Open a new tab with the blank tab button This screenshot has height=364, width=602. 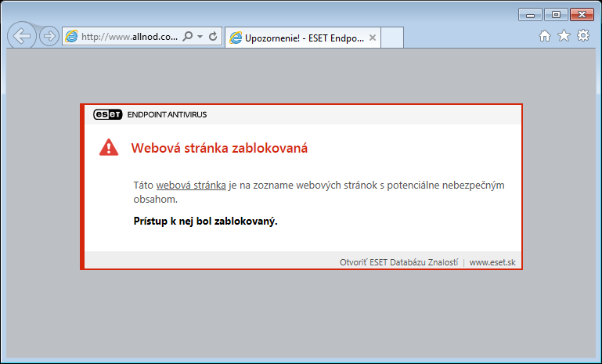[x=392, y=38]
